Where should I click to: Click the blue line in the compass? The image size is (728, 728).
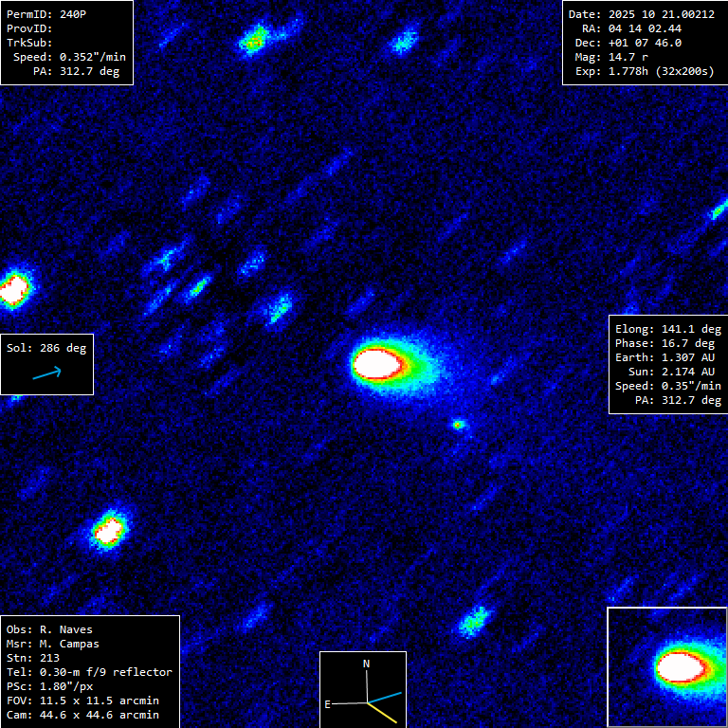point(385,698)
